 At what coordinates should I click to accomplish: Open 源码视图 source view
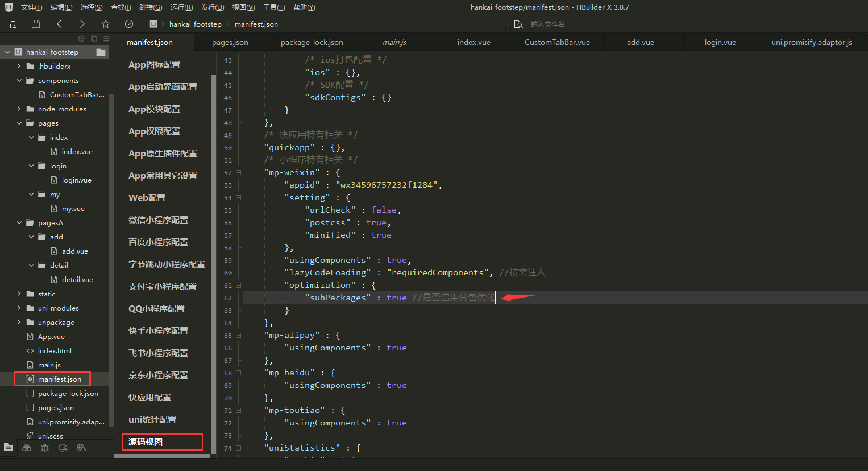click(146, 441)
